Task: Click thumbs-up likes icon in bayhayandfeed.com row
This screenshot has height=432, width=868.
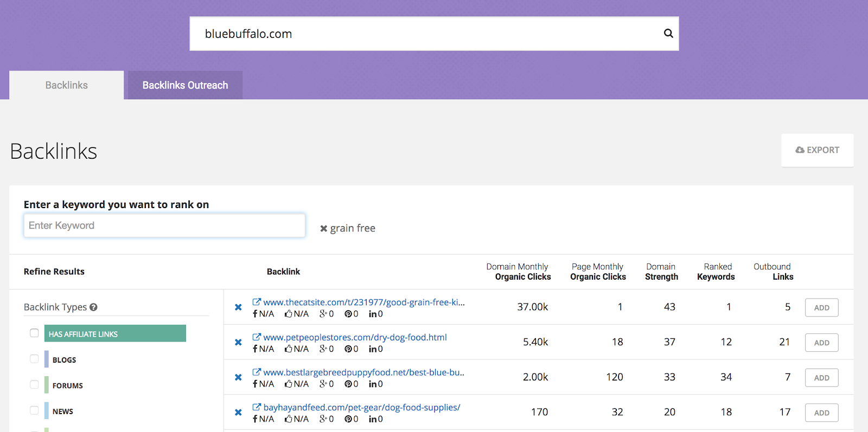Action: click(289, 419)
